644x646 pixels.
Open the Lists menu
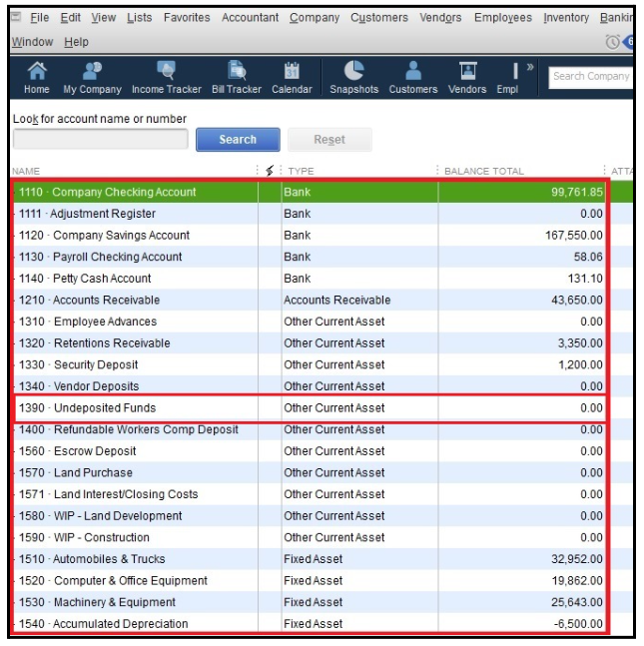click(140, 18)
